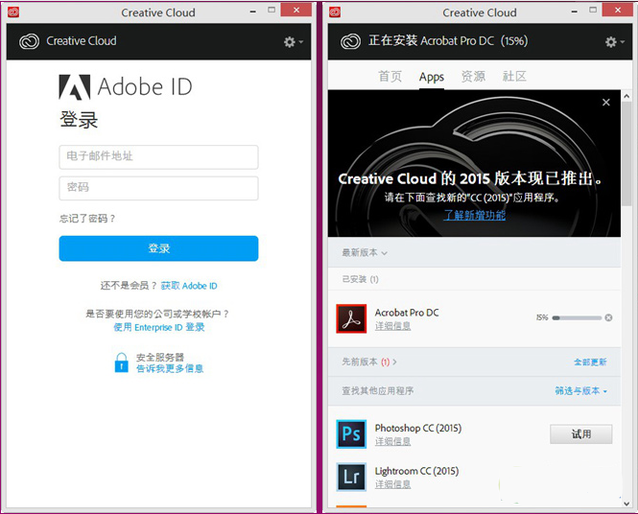The height and width of the screenshot is (514, 638).
Task: Click 全部更新 link
Action: (590, 362)
